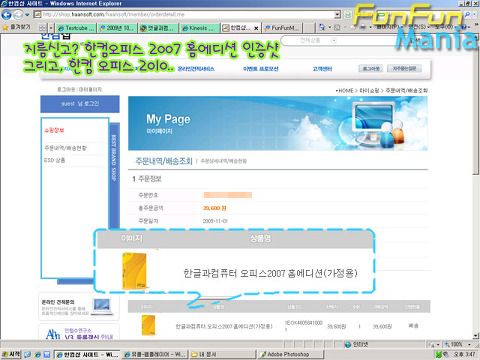Screen dimensions: 480x360
Task: Open 주문내역/배송현황 in left sidebar
Action: 65,148
